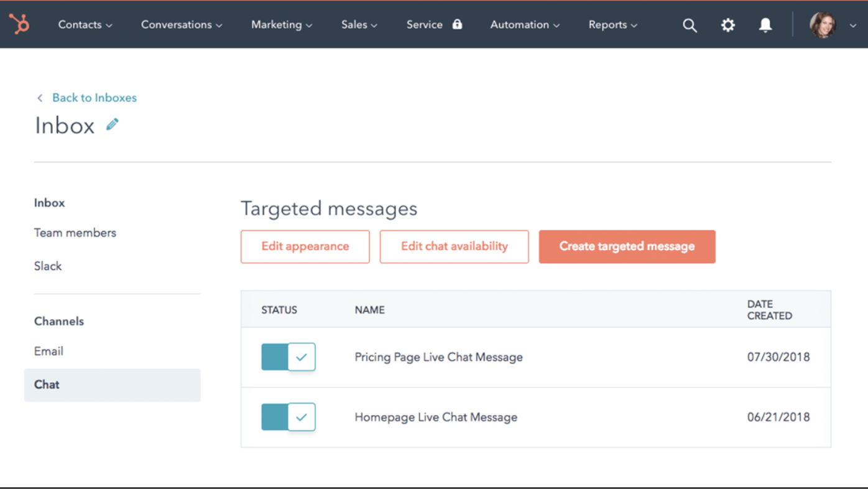The width and height of the screenshot is (868, 489).
Task: Open the search magnifier icon
Action: [x=690, y=25]
